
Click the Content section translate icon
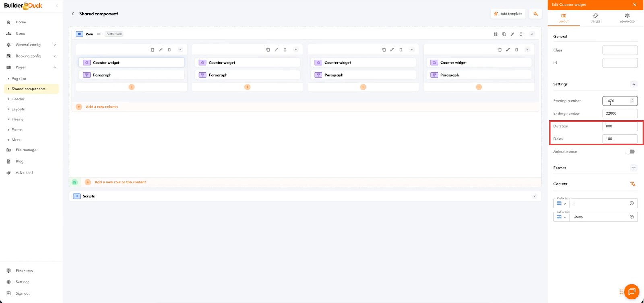click(632, 184)
